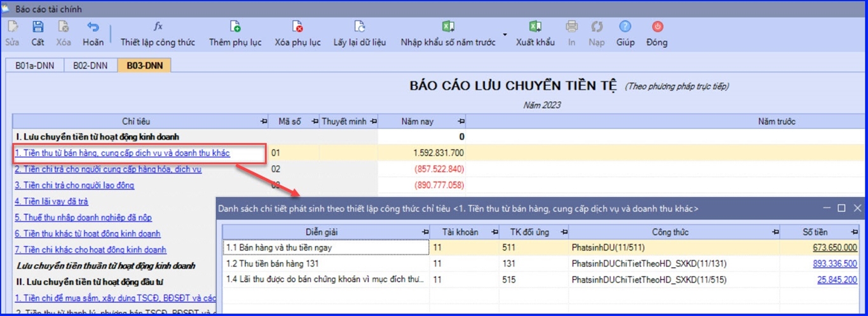Viewport: 868px width, 316px height.
Task: Maximize the detail list window
Action: (x=841, y=208)
